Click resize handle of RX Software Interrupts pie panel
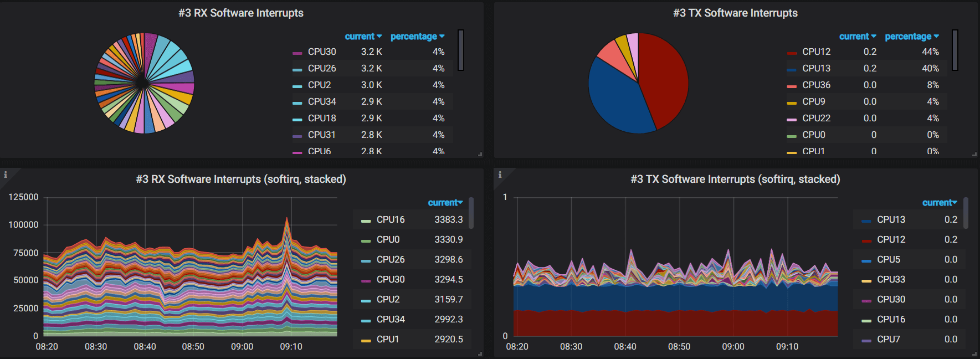 pos(480,154)
